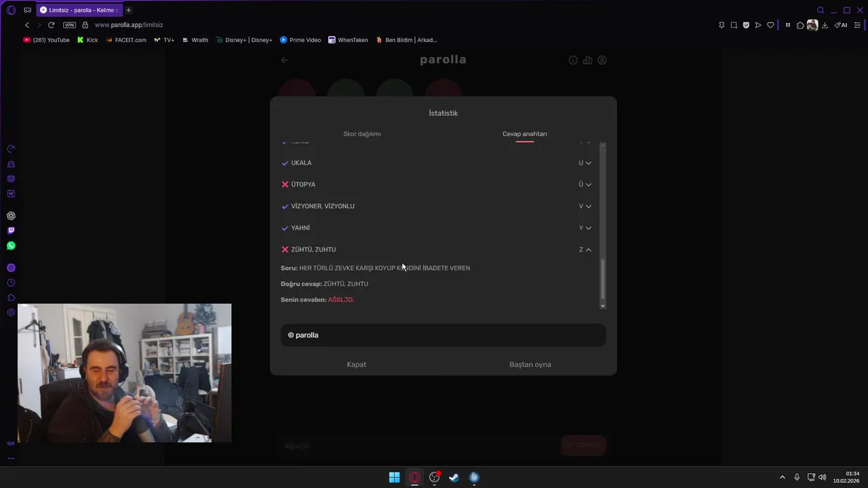Click the AĞSLJD. wrong answer text
The width and height of the screenshot is (868, 488).
coord(340,300)
